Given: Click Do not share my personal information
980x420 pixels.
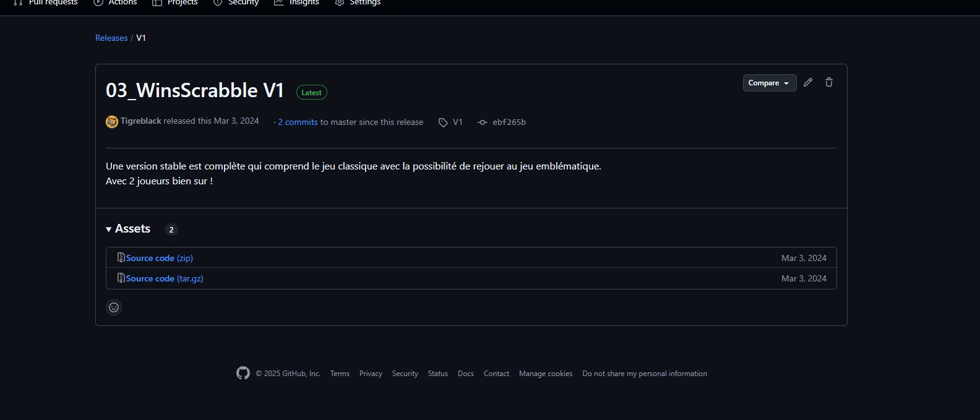Looking at the screenshot, I should [x=645, y=374].
